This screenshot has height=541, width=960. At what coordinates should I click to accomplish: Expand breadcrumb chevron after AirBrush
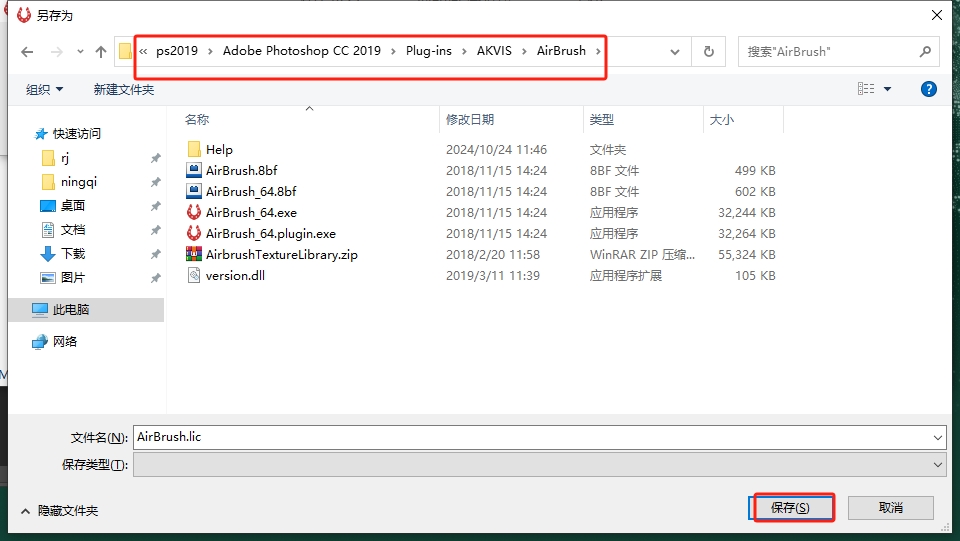tap(598, 51)
